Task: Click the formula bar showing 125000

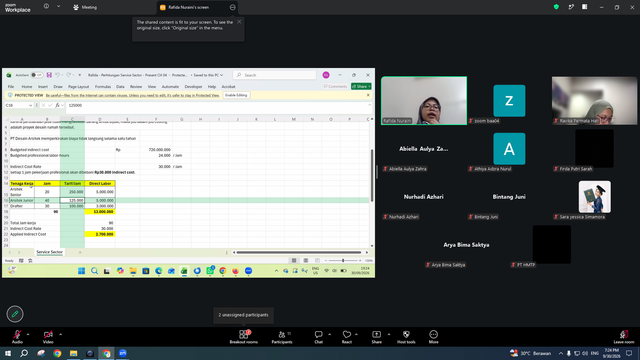Action: (218, 105)
